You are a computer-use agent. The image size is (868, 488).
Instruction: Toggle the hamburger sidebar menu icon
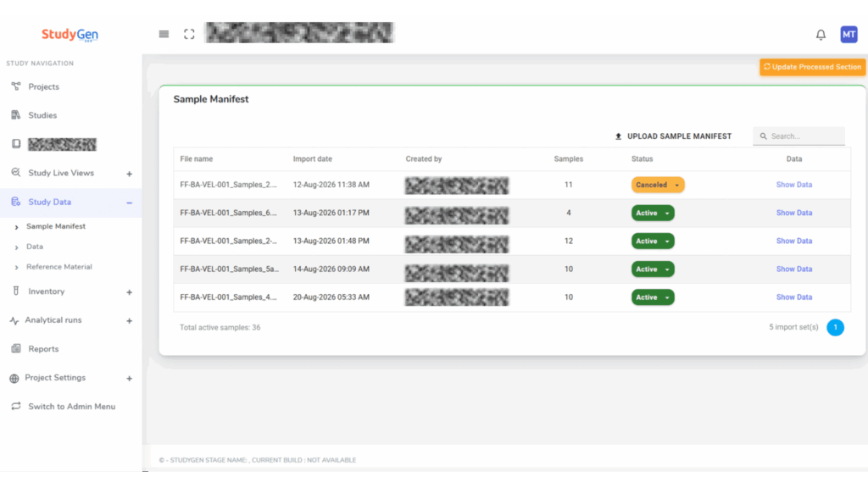(x=164, y=34)
